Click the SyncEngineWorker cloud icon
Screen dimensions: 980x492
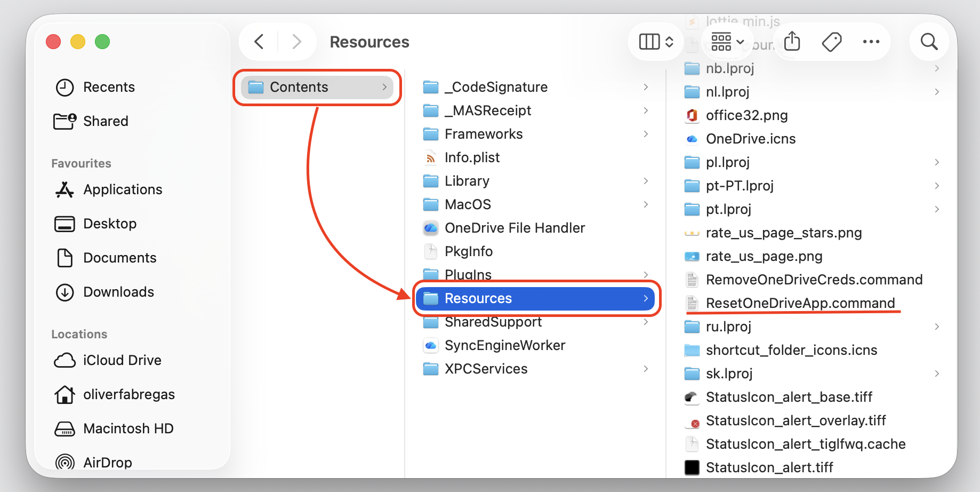(x=430, y=345)
